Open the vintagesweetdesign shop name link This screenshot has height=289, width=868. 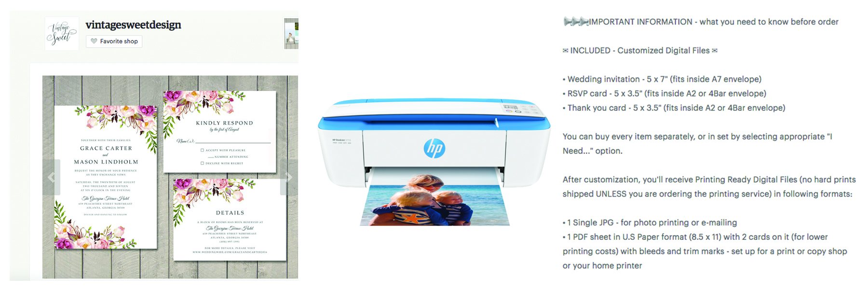134,25
